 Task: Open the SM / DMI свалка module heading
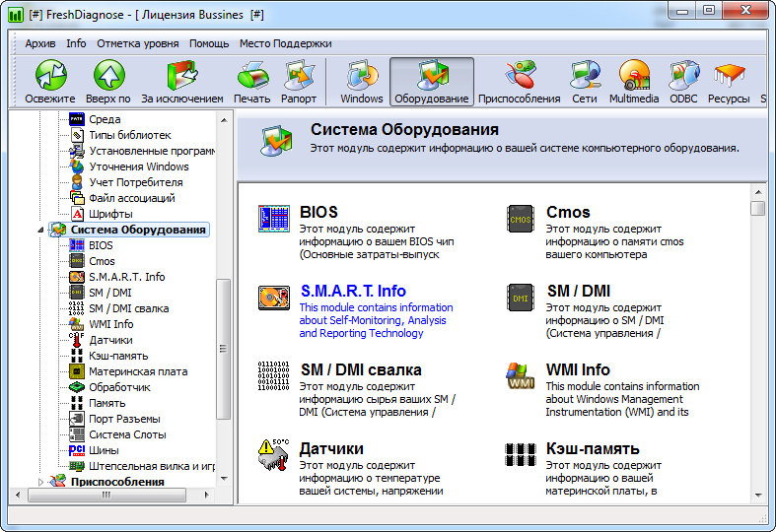tap(361, 369)
